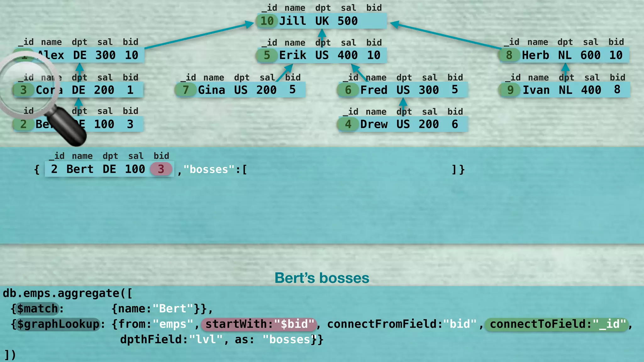The height and width of the screenshot is (362, 644).
Task: Click the pink startWith:"$bid" highlight
Action: tap(259, 324)
